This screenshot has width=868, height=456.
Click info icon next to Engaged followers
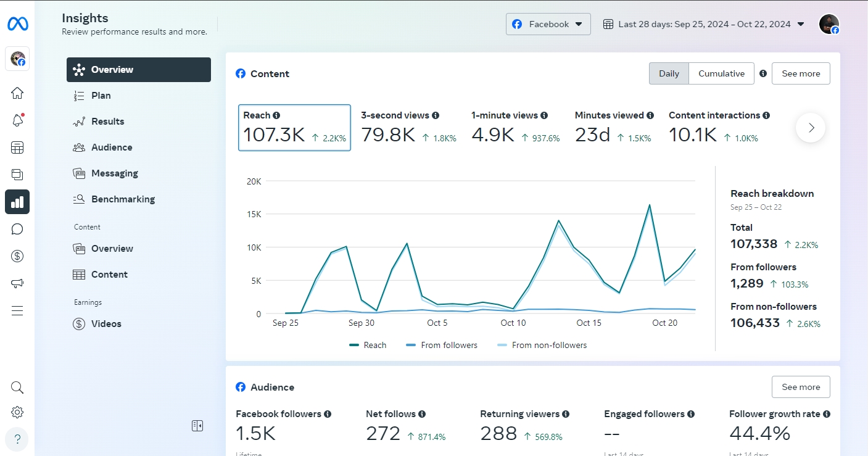click(691, 414)
